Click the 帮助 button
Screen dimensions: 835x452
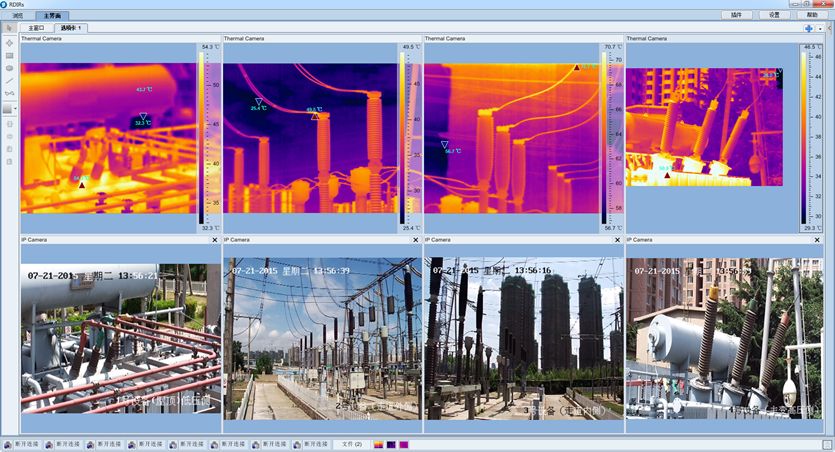coord(811,15)
